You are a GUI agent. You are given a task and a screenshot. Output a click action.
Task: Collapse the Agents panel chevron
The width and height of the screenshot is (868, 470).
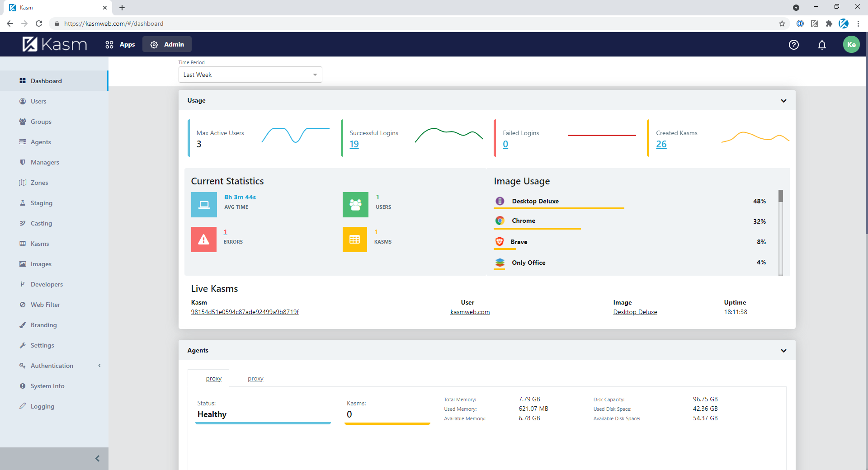pos(783,351)
